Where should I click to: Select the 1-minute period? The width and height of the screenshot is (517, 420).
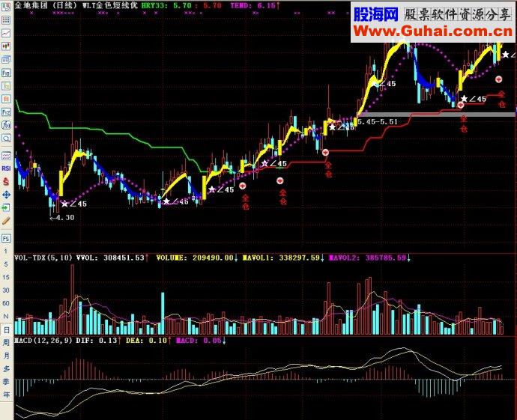point(6,251)
